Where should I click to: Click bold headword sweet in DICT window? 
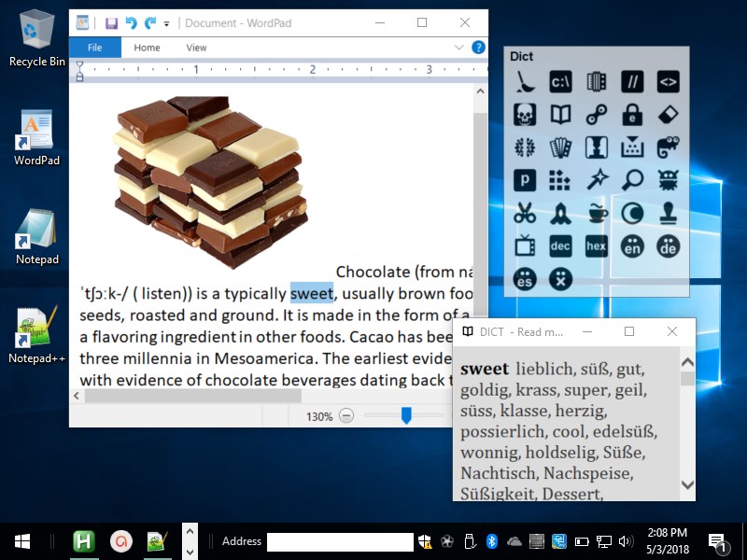pyautogui.click(x=485, y=369)
